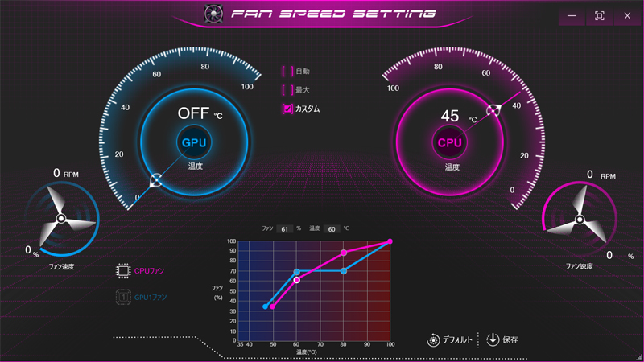Click the デフォルト reset gear icon
This screenshot has width=644, height=362.
click(x=433, y=340)
